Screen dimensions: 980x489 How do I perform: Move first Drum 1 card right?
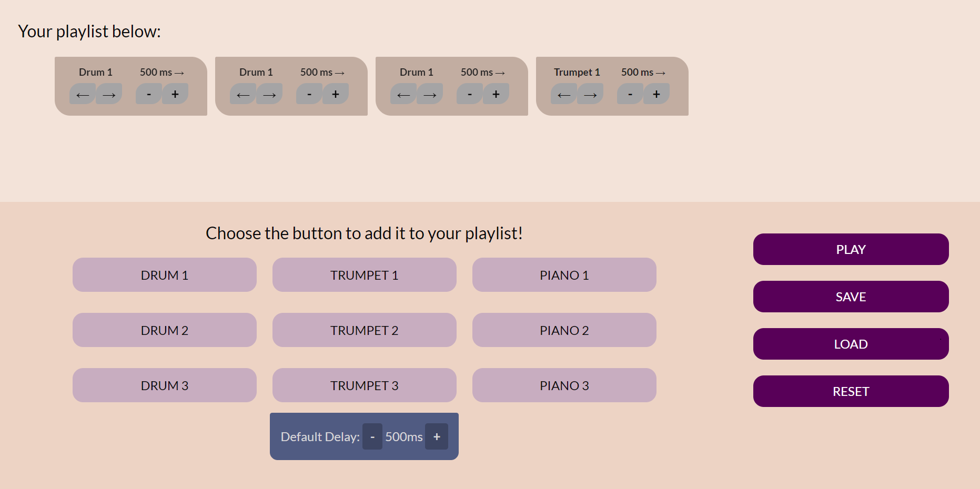[109, 94]
